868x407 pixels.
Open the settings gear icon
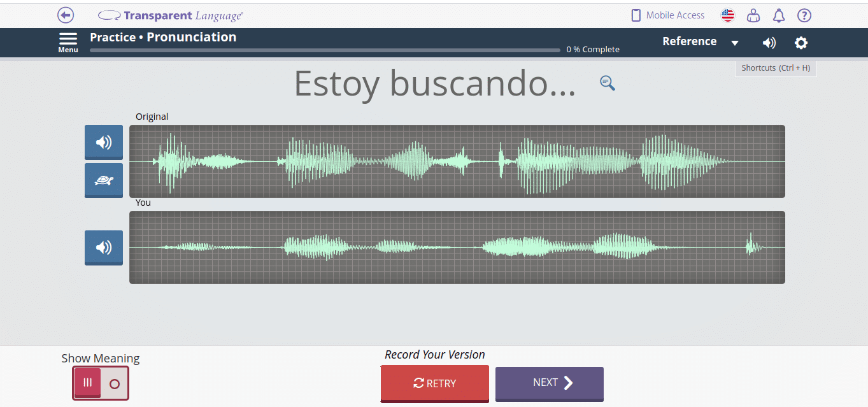coord(800,43)
